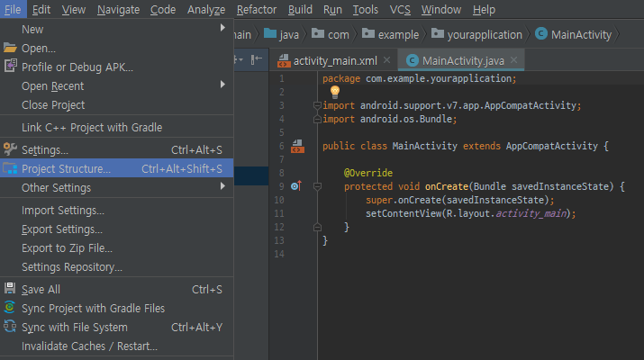Click Invalidate Caches / Restart
The width and height of the screenshot is (644, 360).
tap(89, 346)
